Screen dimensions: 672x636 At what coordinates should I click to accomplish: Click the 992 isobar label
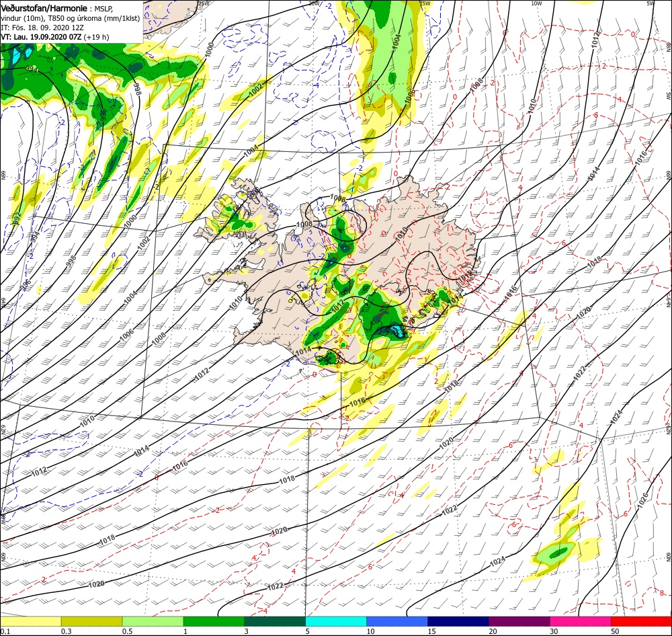(17, 218)
